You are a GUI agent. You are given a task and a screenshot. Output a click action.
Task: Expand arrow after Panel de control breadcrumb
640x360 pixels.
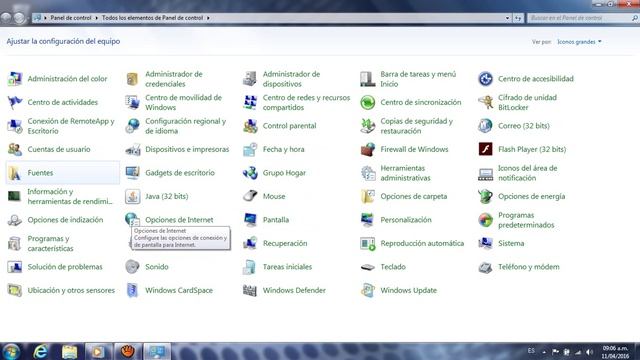pyautogui.click(x=96, y=18)
